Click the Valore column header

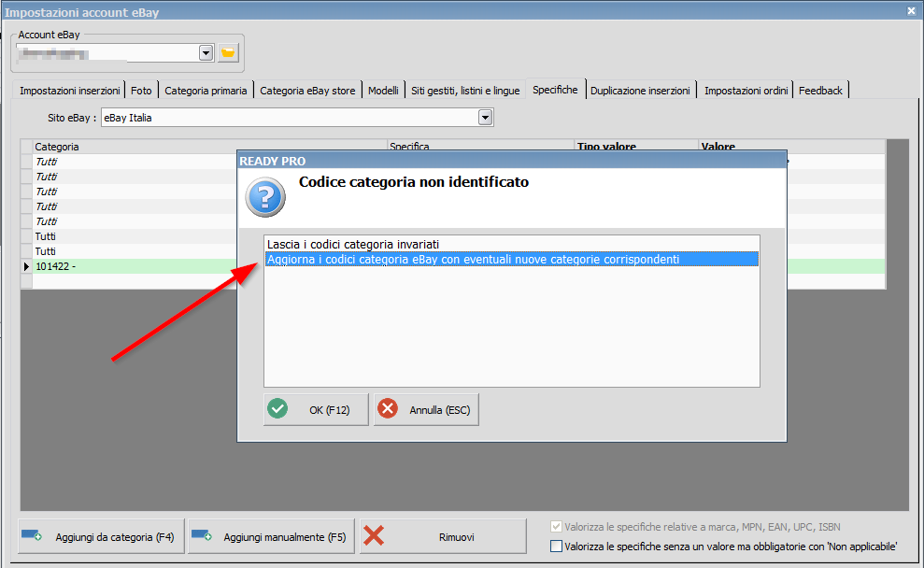[791, 146]
